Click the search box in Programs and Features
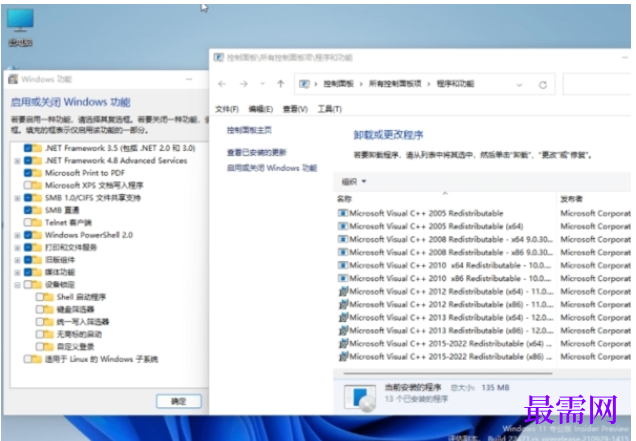Screen dimensions: 636x441 click(x=597, y=84)
